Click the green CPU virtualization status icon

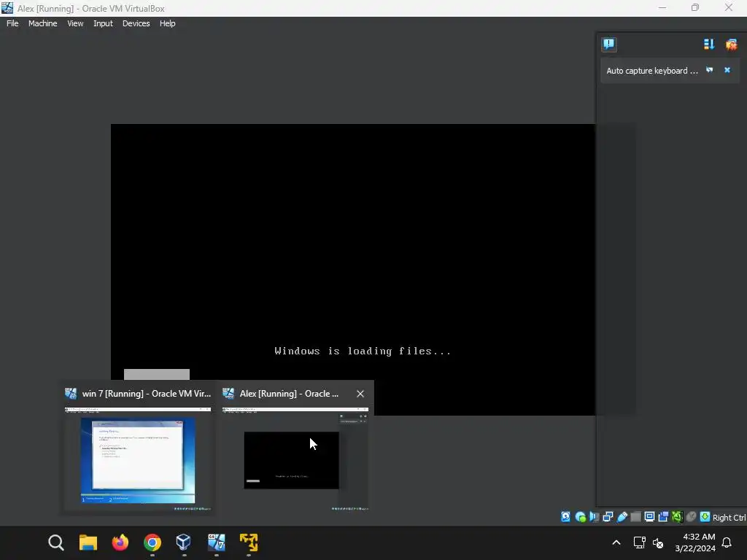[x=677, y=517]
